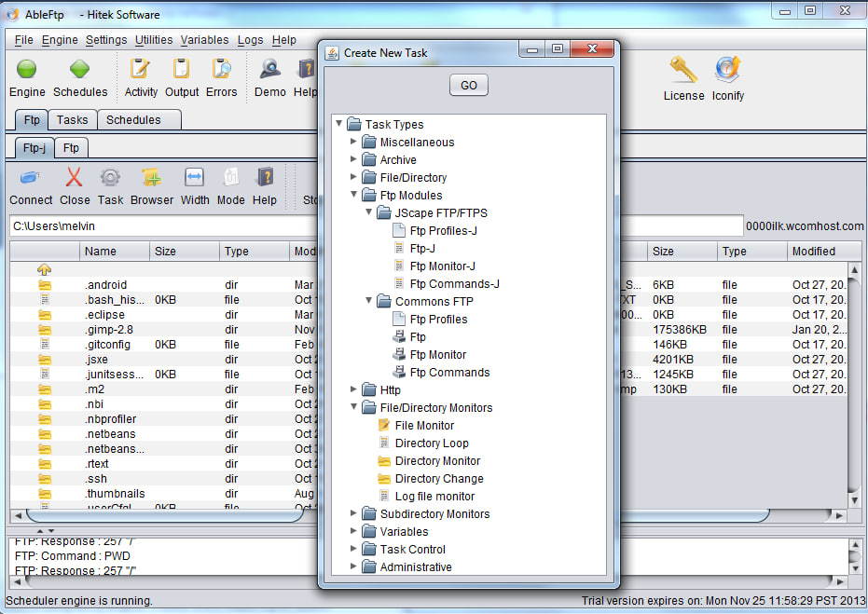868x614 pixels.
Task: Click the remote file list scroll-down arrow
Action: [x=854, y=500]
